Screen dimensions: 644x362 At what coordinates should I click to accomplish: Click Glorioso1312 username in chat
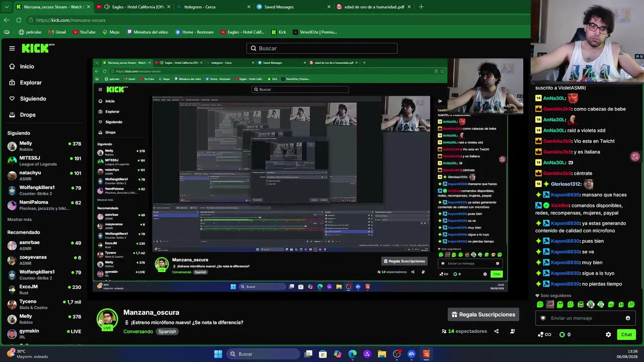coord(566,185)
